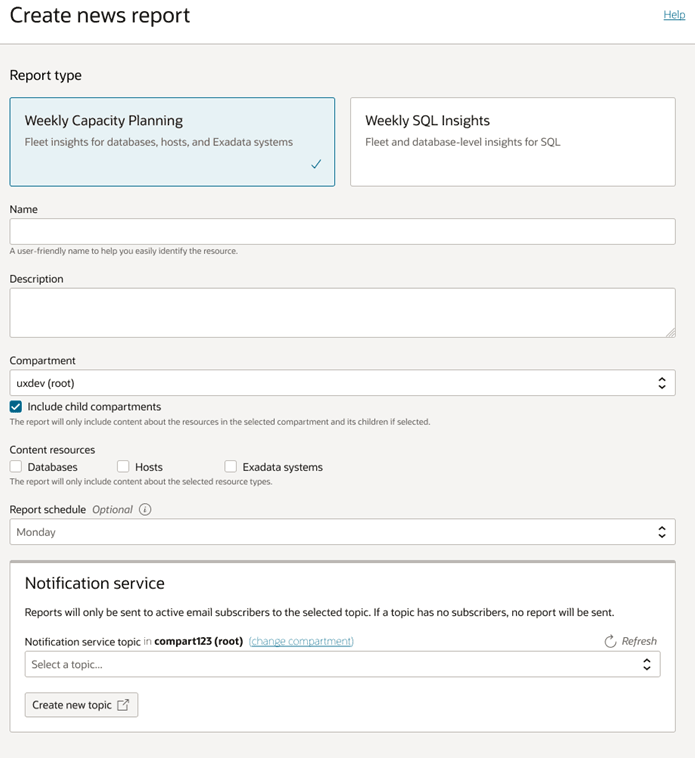Click into the Name text field

click(342, 231)
